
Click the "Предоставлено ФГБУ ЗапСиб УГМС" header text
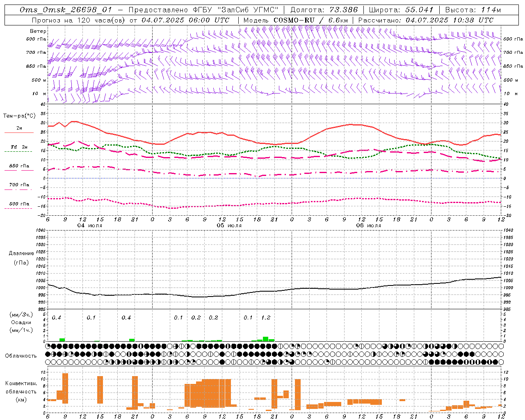pyautogui.click(x=203, y=10)
